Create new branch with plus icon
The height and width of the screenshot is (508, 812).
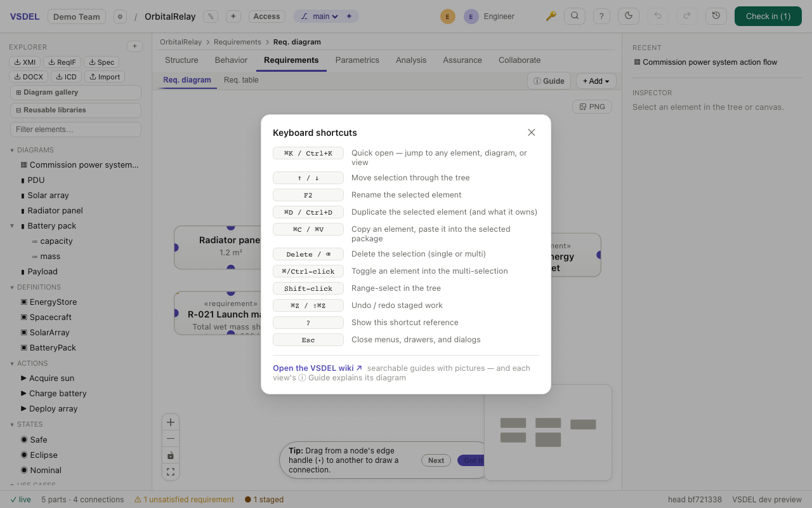click(x=349, y=17)
